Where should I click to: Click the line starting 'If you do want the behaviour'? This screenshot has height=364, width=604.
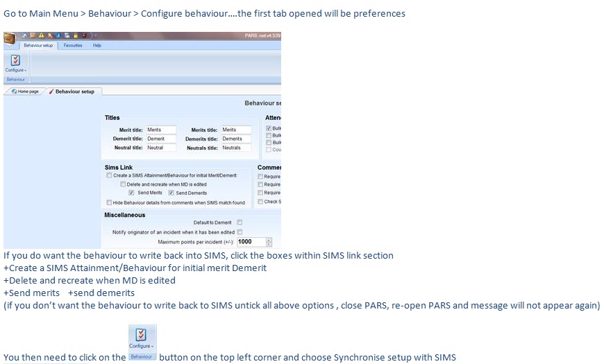point(199,255)
